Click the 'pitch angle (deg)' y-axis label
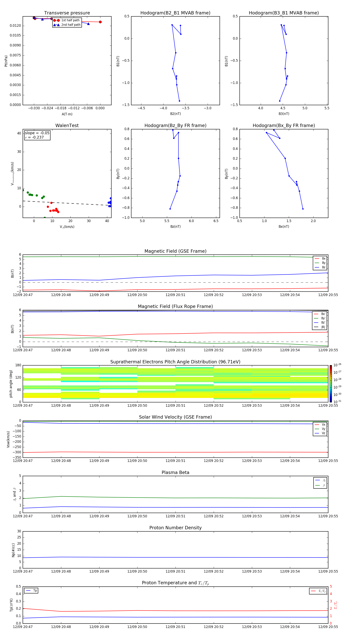This screenshot has height=644, width=351. pyautogui.click(x=11, y=384)
